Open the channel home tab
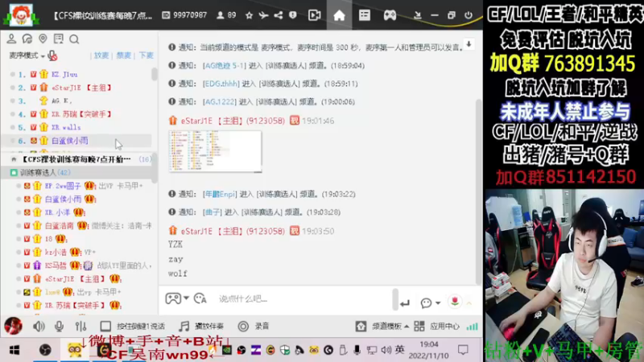 coord(339,15)
